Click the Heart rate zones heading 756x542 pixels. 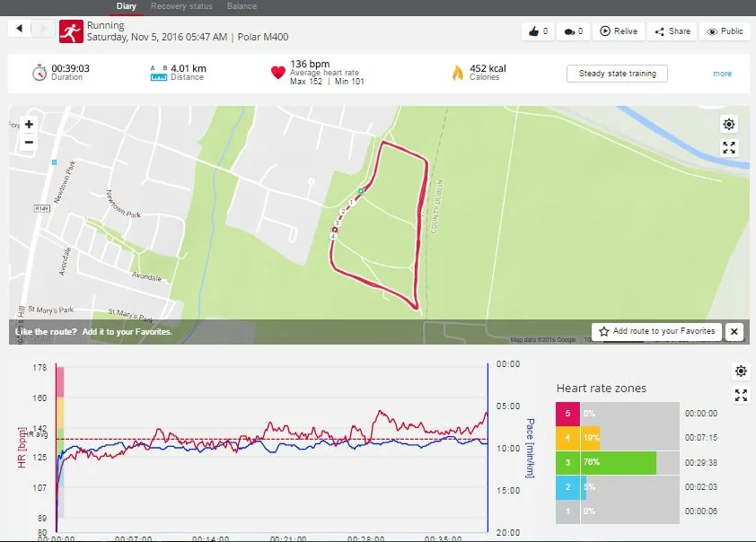(x=602, y=389)
